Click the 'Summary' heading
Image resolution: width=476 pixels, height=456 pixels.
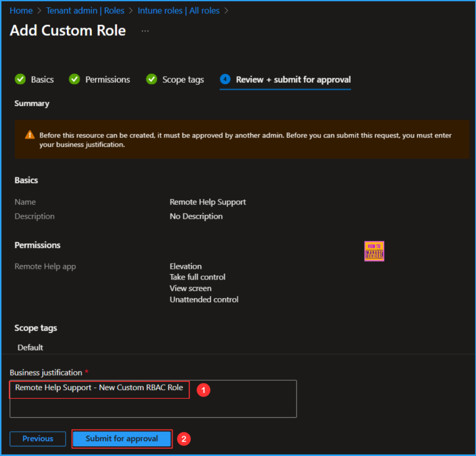tap(32, 104)
